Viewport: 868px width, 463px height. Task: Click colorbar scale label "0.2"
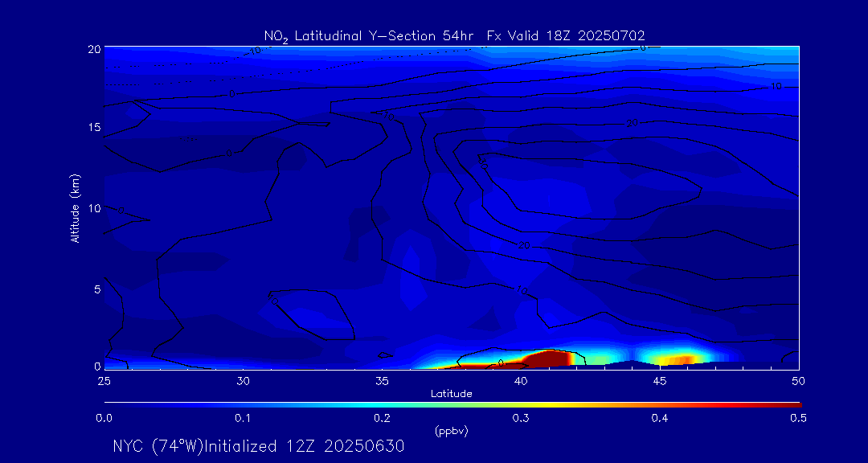tap(382, 419)
